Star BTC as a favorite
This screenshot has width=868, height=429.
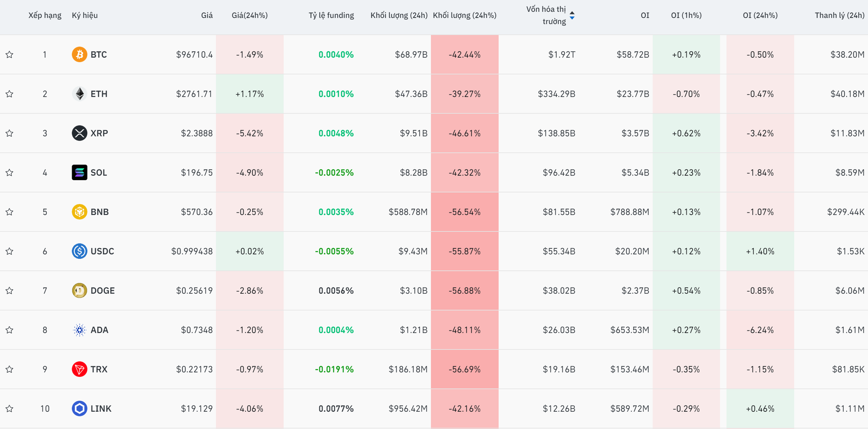(x=10, y=55)
